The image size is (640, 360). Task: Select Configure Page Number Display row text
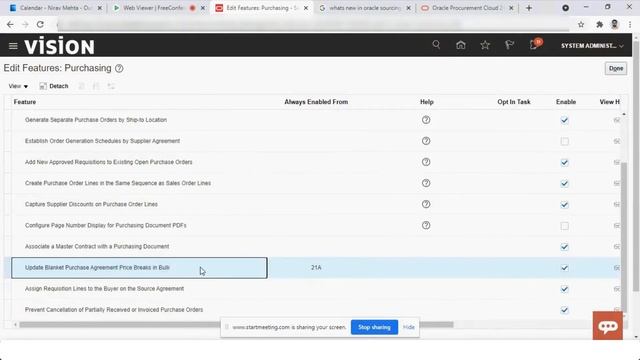[x=106, y=225]
